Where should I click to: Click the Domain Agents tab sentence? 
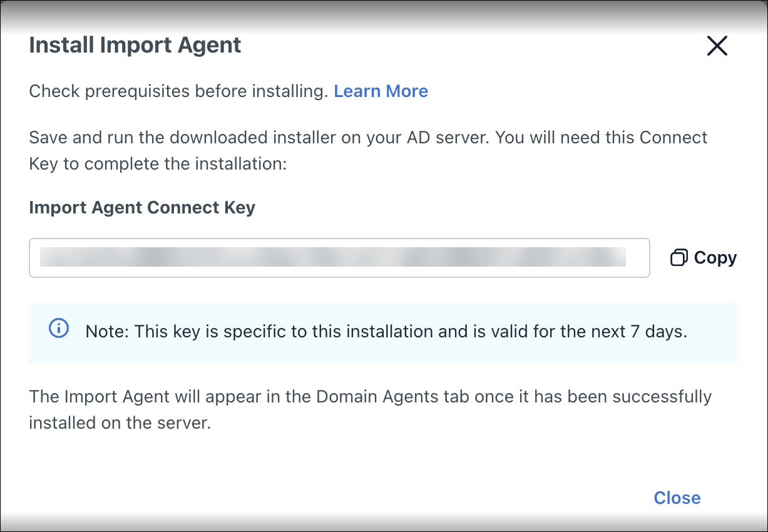coord(369,397)
